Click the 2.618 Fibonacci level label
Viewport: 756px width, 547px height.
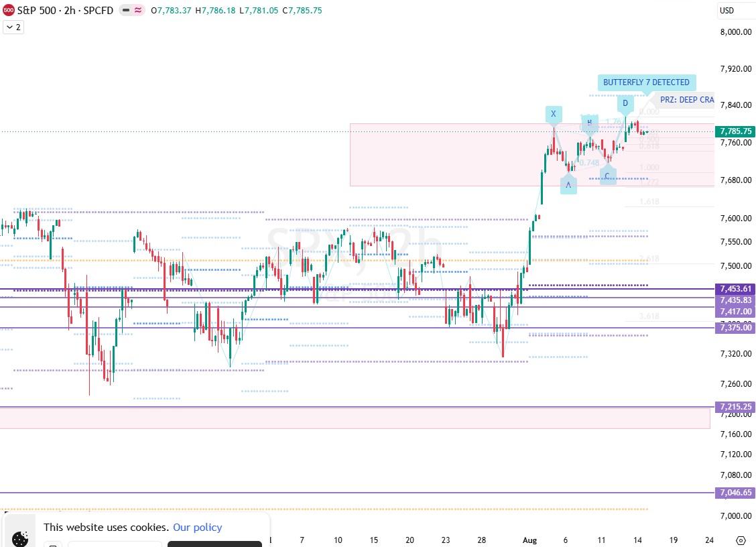click(x=649, y=259)
